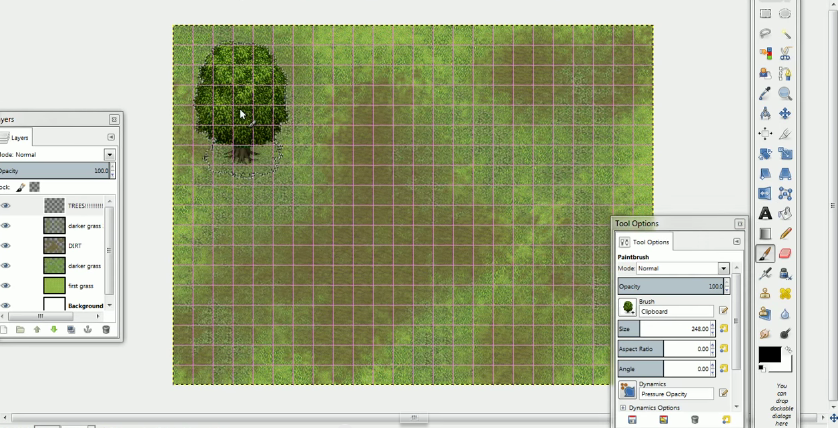Screen dimensions: 838x428
Task: Select the Scissors Select tool
Action: coord(785,53)
